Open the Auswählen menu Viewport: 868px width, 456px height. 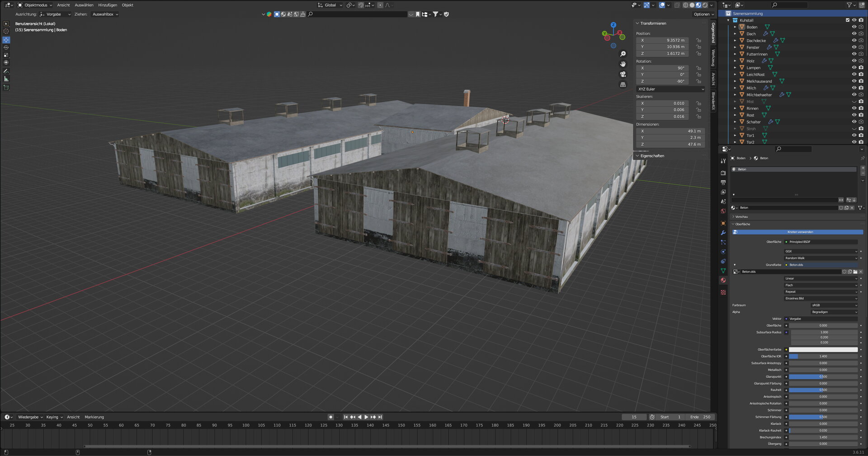point(84,5)
